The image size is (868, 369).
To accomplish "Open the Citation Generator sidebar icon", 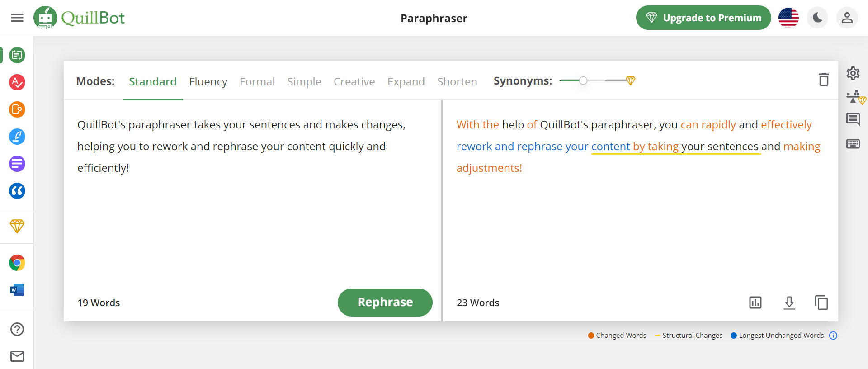I will (x=17, y=191).
